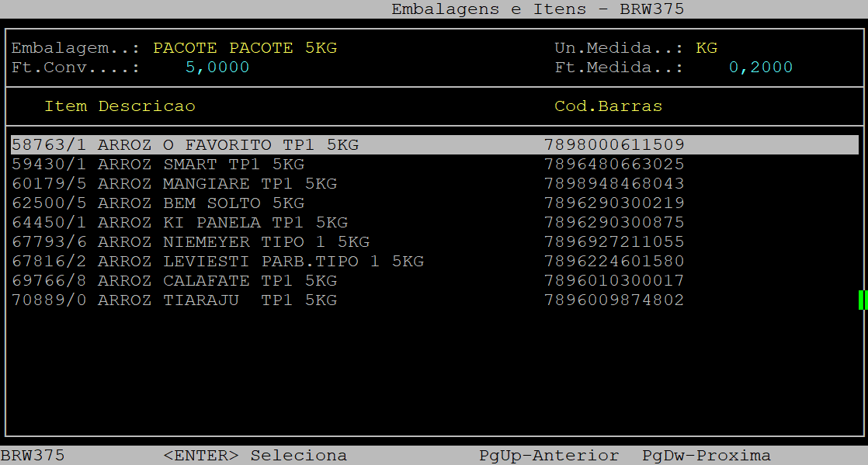868x465 pixels.
Task: Select item code 69766/8
Action: [x=49, y=281]
